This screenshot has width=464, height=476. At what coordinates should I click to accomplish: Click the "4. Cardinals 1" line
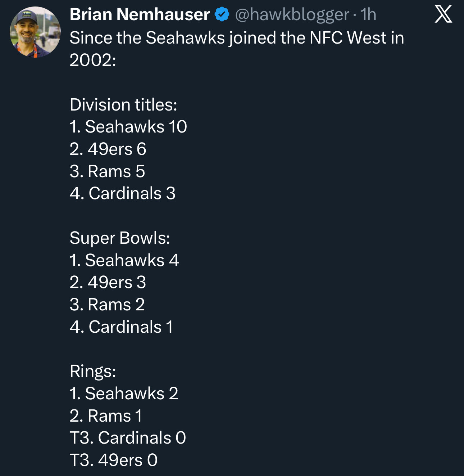pos(121,327)
